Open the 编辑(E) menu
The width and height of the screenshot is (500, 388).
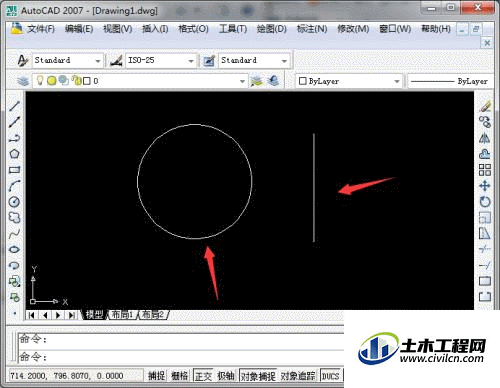pos(79,29)
